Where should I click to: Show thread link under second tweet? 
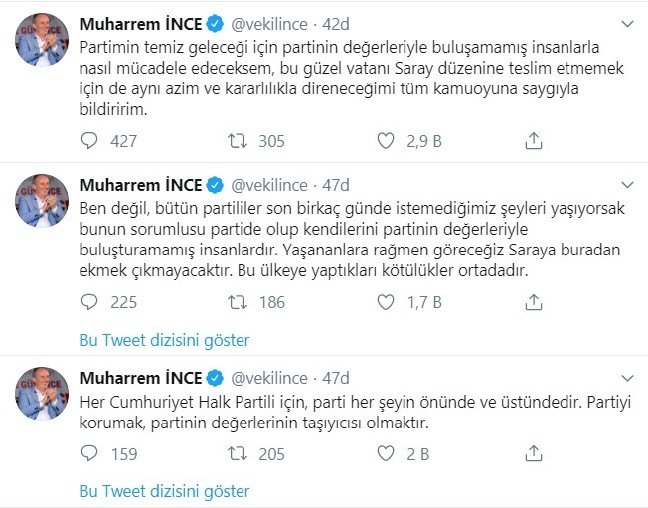[164, 340]
